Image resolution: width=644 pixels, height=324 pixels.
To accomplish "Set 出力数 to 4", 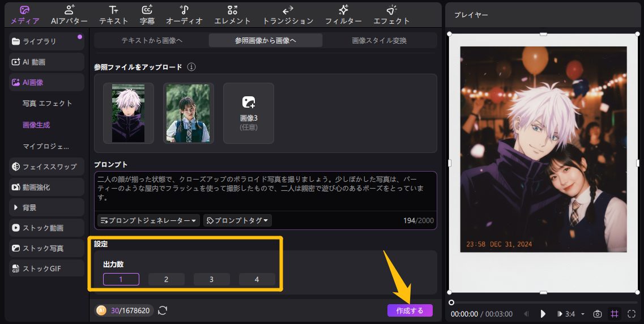I will (257, 279).
